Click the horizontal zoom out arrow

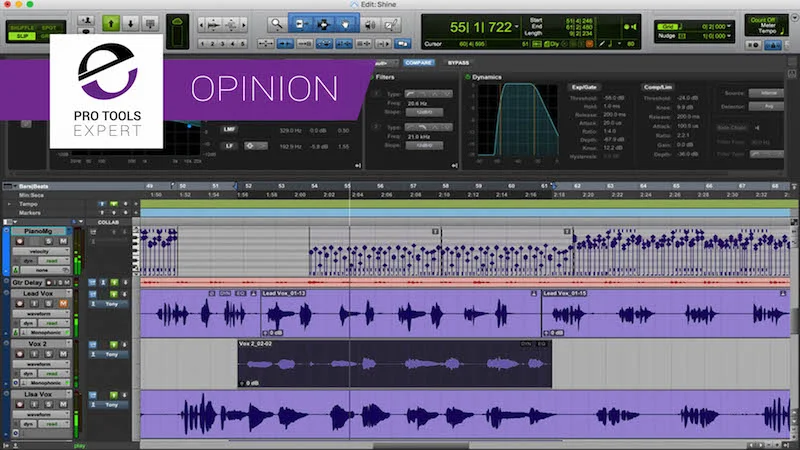click(201, 24)
